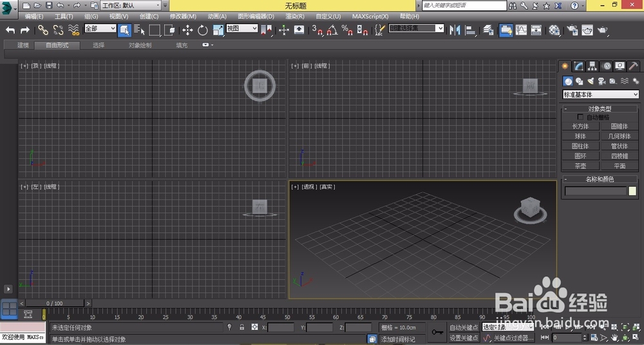Open the Manage Layers dialog
Image resolution: width=644 pixels, height=345 pixels.
pyautogui.click(x=488, y=30)
